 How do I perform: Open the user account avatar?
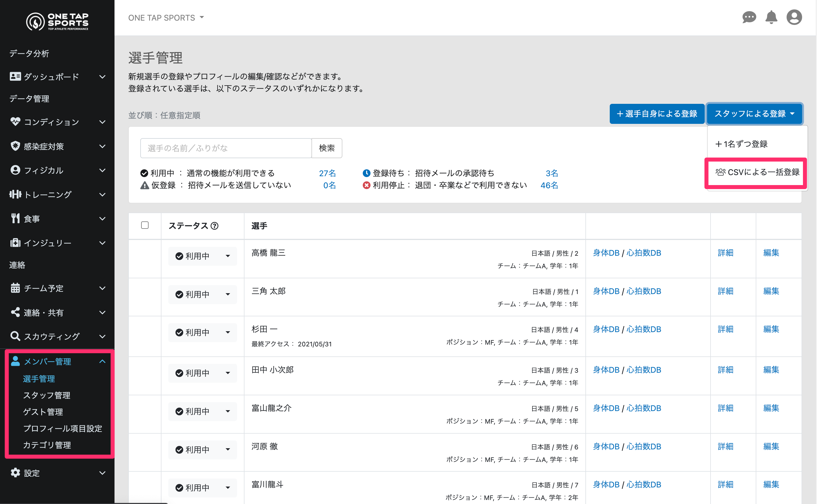pos(794,17)
